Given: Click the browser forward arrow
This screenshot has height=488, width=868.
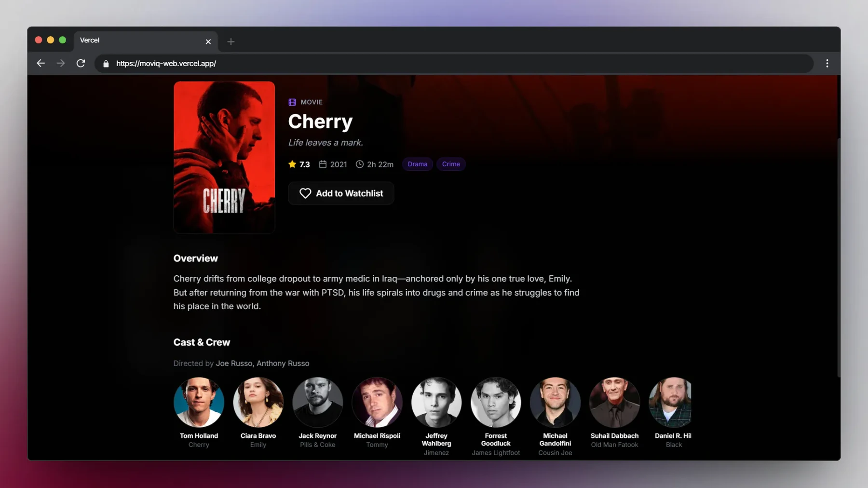Looking at the screenshot, I should [60, 63].
